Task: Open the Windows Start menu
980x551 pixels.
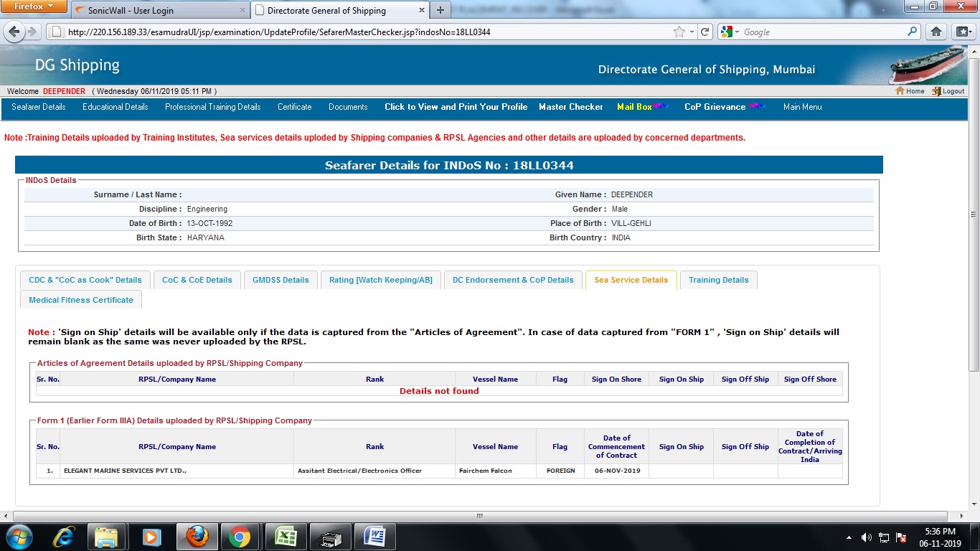Action: point(19,537)
